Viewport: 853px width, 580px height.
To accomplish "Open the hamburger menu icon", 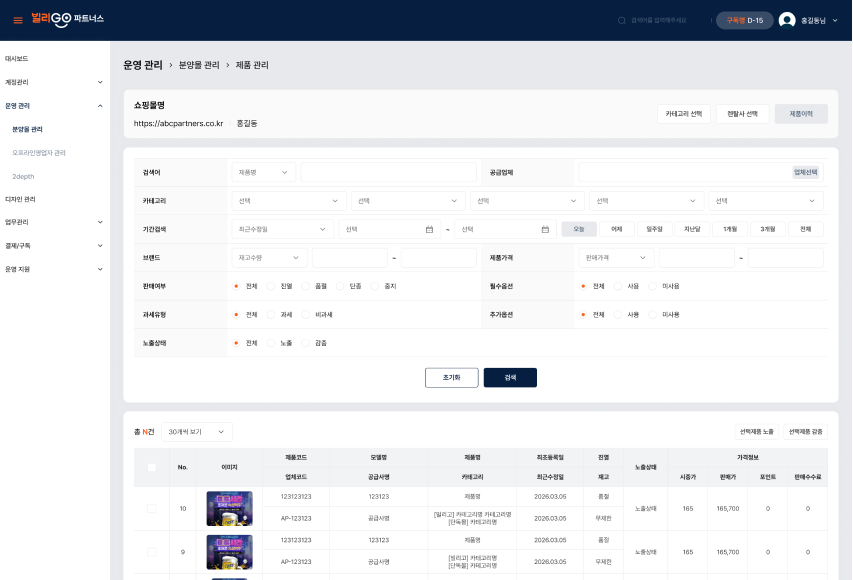I will click(x=18, y=21).
